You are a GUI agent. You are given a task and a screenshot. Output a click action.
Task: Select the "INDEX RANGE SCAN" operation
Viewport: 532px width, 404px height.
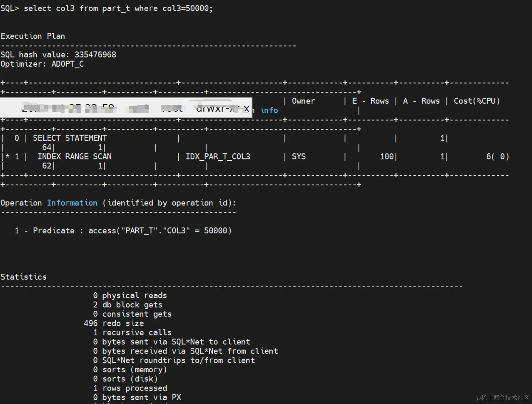pyautogui.click(x=75, y=156)
